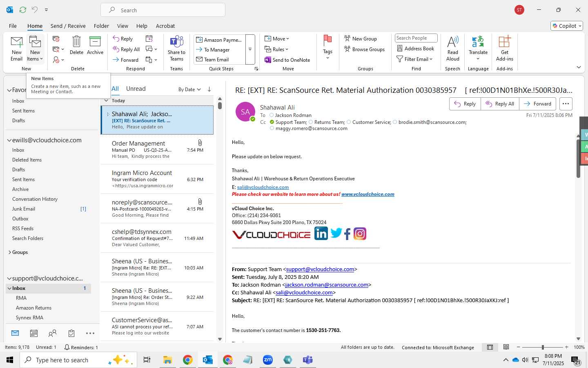Click Browse Groups in the ribbon
Viewport: 588px width, 368px height.
tap(365, 49)
